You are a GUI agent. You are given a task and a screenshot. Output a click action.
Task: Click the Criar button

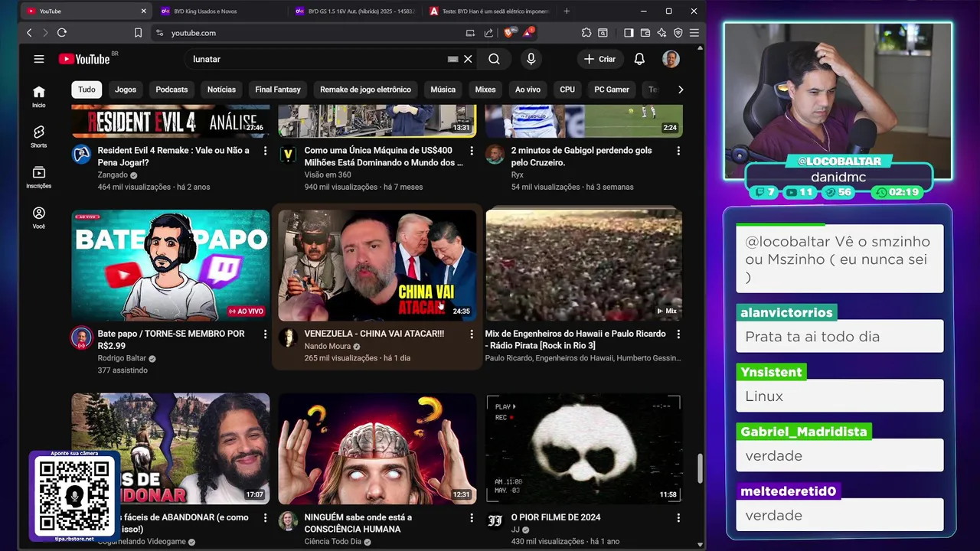599,59
